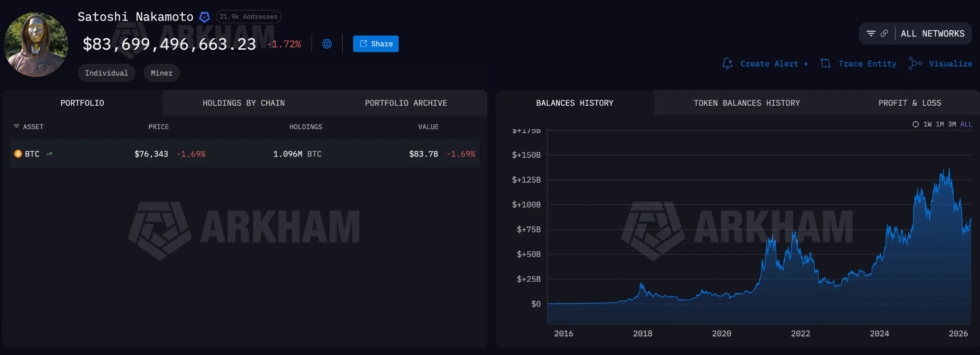Click the clock icon near the chart time ranges

[x=915, y=124]
